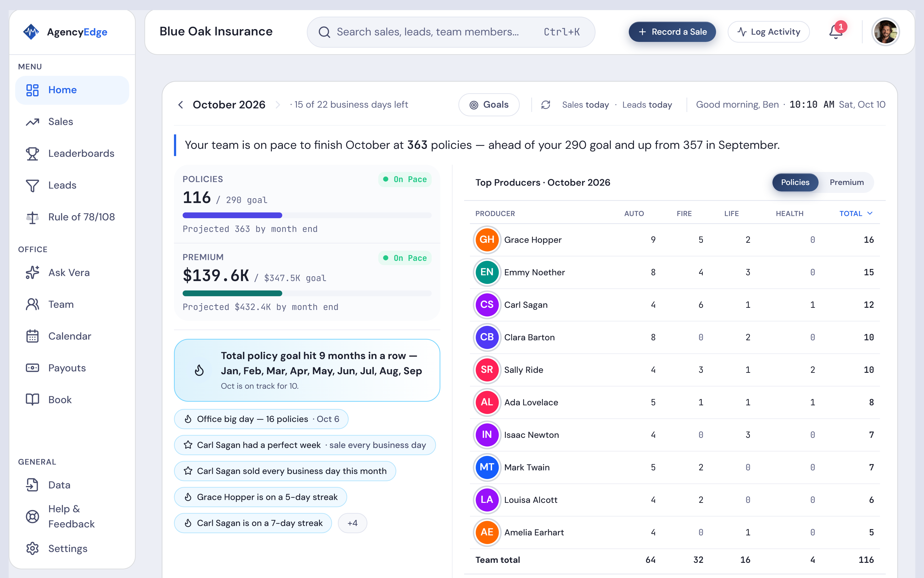Viewport: 924px width, 578px height.
Task: Click the Book icon in sidebar
Action: [x=32, y=400]
